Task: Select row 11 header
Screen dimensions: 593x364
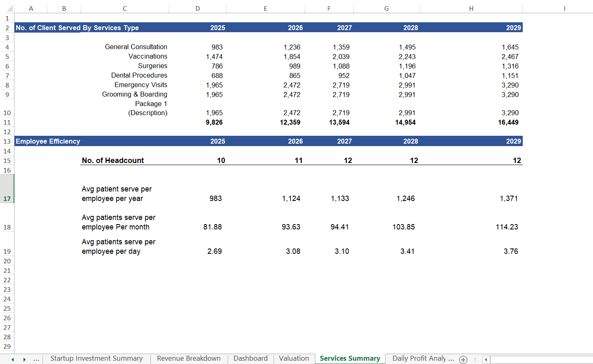Action: [x=7, y=122]
